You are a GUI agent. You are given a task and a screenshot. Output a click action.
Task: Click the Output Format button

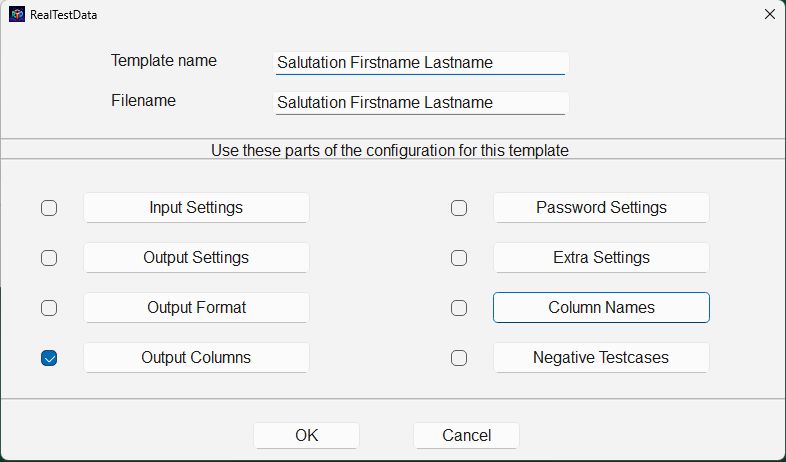(196, 308)
